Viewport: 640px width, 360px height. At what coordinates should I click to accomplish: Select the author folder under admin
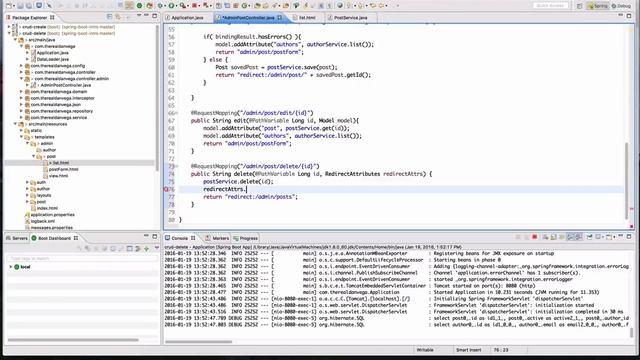[49, 150]
